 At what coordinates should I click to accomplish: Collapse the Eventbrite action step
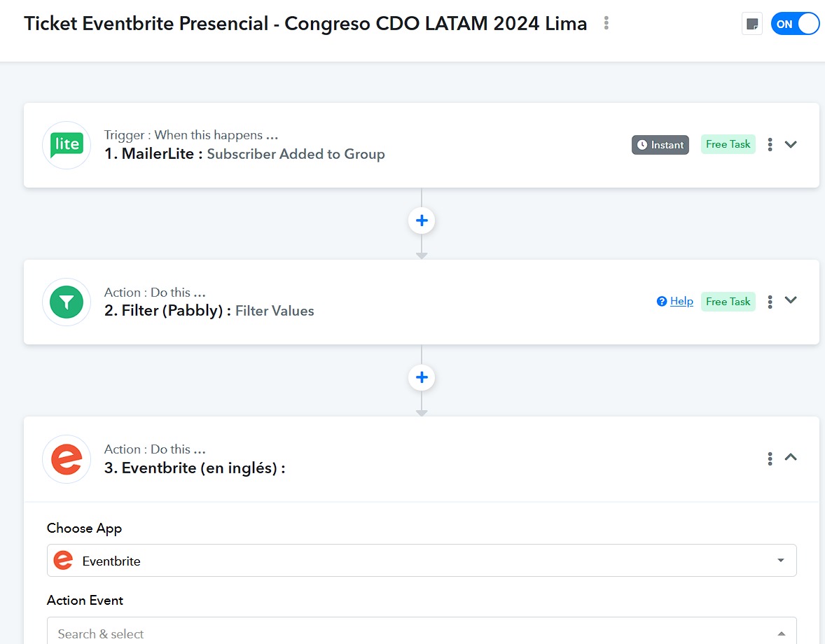coord(790,457)
